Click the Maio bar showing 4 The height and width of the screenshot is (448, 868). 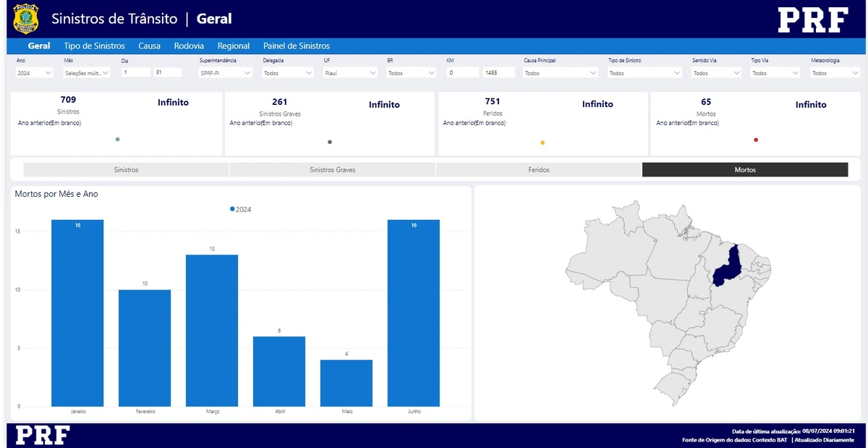pos(346,383)
